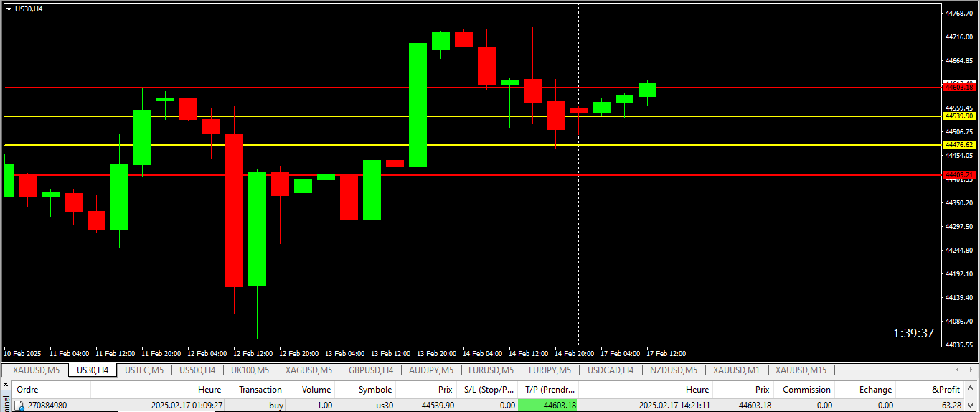980x412 pixels.
Task: Click the open price 44539.90 in the order row
Action: [x=438, y=406]
